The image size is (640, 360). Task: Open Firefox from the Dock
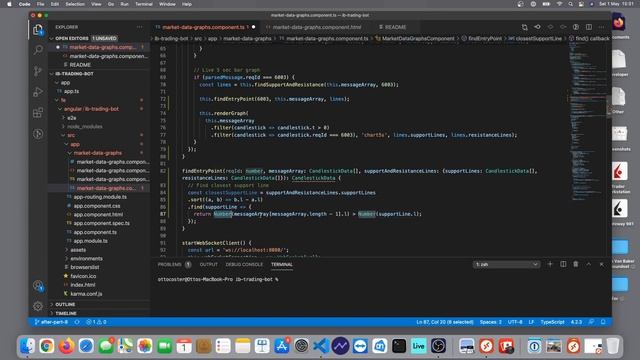click(x=66, y=346)
